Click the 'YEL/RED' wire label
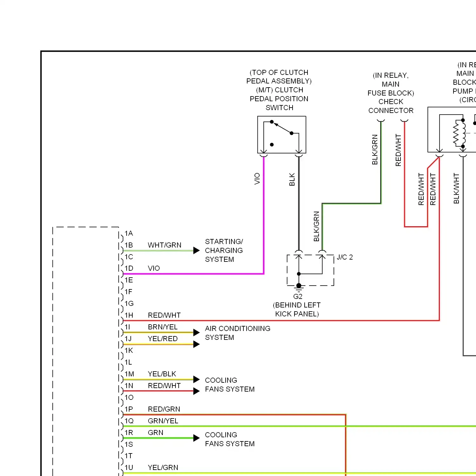The height and width of the screenshot is (476, 476). [x=162, y=339]
